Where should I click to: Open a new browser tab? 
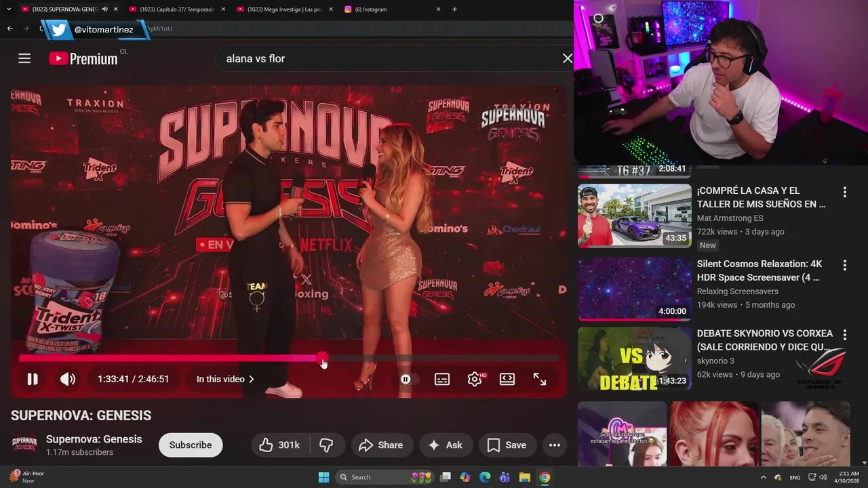(x=454, y=9)
